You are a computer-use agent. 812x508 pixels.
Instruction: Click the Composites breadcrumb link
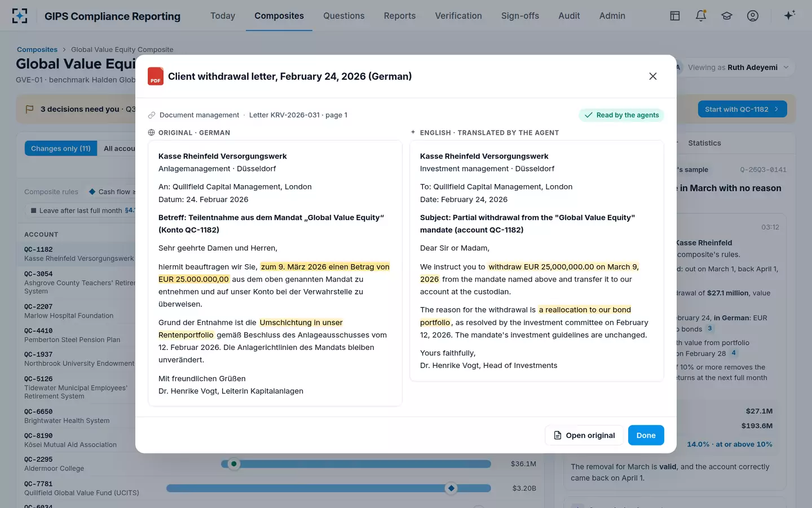click(x=37, y=50)
